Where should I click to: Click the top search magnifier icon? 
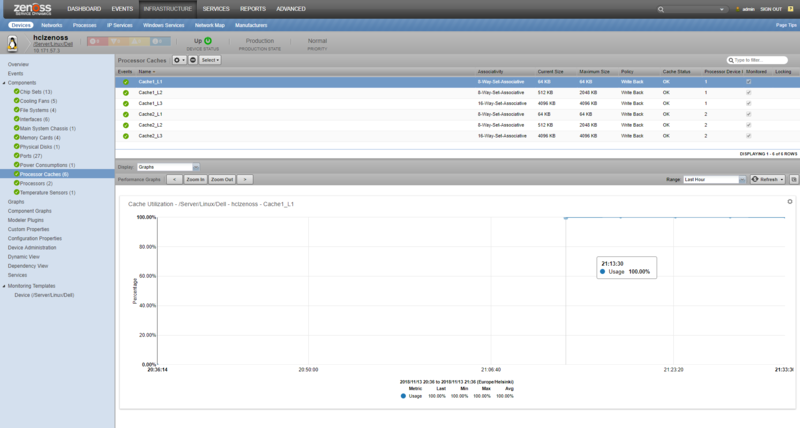click(x=661, y=9)
